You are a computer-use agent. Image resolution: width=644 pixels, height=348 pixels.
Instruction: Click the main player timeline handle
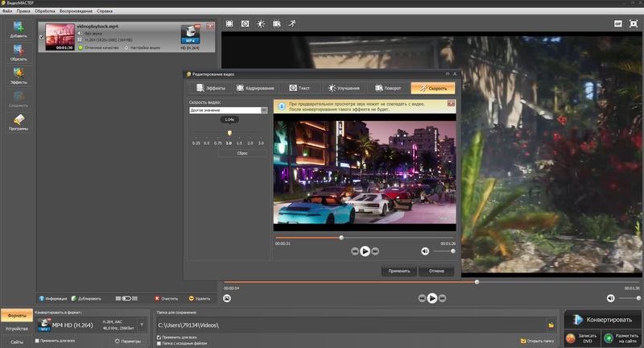point(477,282)
